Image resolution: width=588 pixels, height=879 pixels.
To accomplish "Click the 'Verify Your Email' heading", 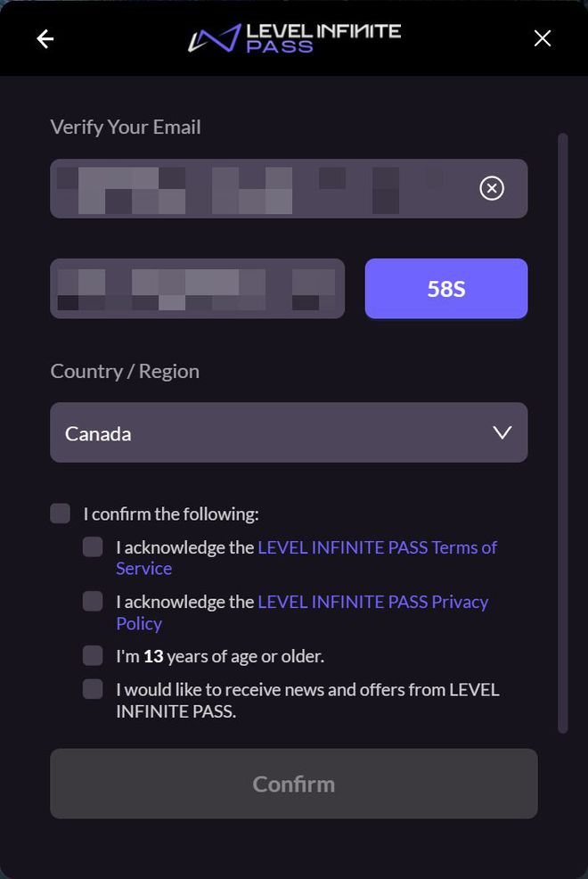I will [126, 127].
